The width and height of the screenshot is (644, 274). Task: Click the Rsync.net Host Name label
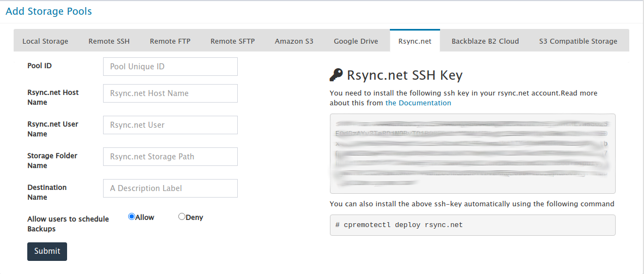point(53,97)
